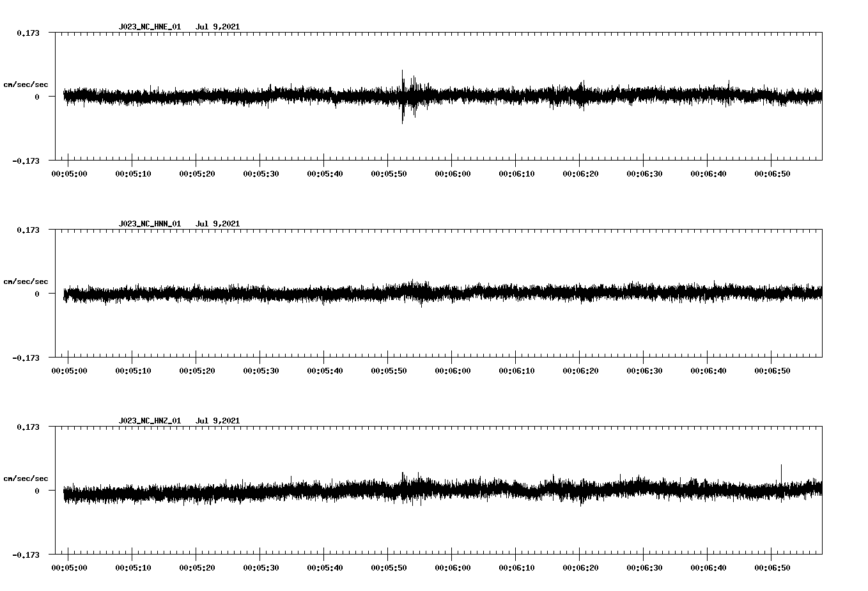The width and height of the screenshot is (868, 591).
Task: Select the Jul 9,2021 date on the top trace
Action: [219, 27]
